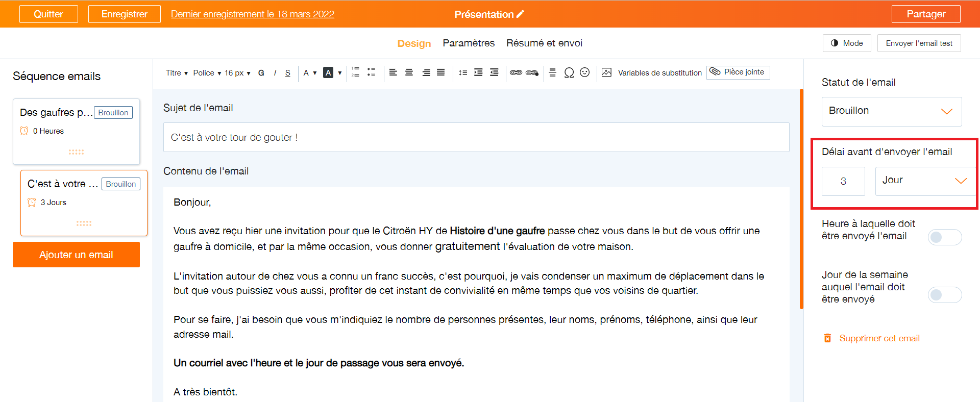
Task: Toggle strikethrough (S) formatting
Action: click(x=288, y=73)
